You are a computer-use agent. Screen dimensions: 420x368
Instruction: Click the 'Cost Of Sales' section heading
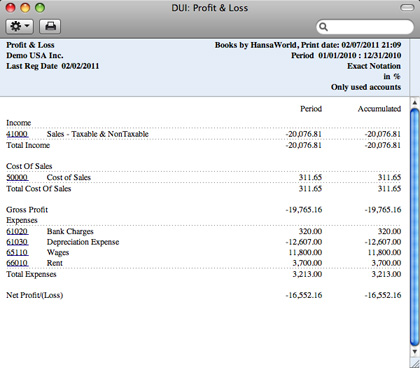pos(29,166)
